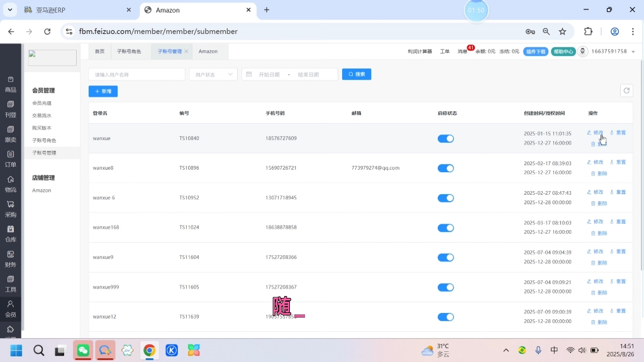Screen dimensions: 644x362
Task: Switch to the 亚马逊ERP browser tab
Action: [78, 10]
